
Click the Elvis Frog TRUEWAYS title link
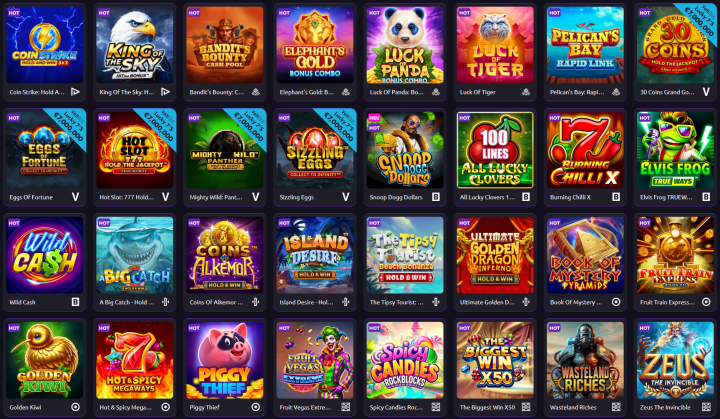point(666,198)
